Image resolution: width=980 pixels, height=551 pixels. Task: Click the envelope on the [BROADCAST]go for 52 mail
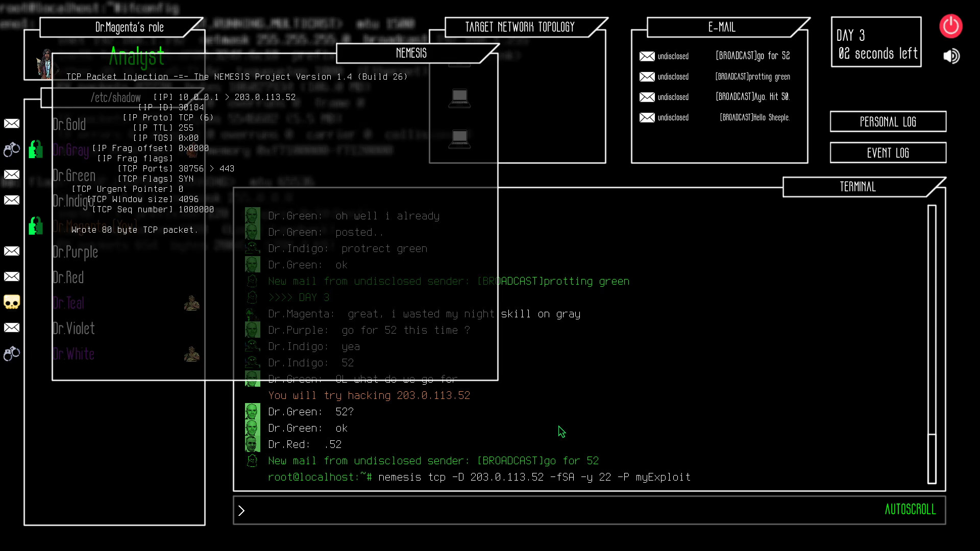point(647,56)
